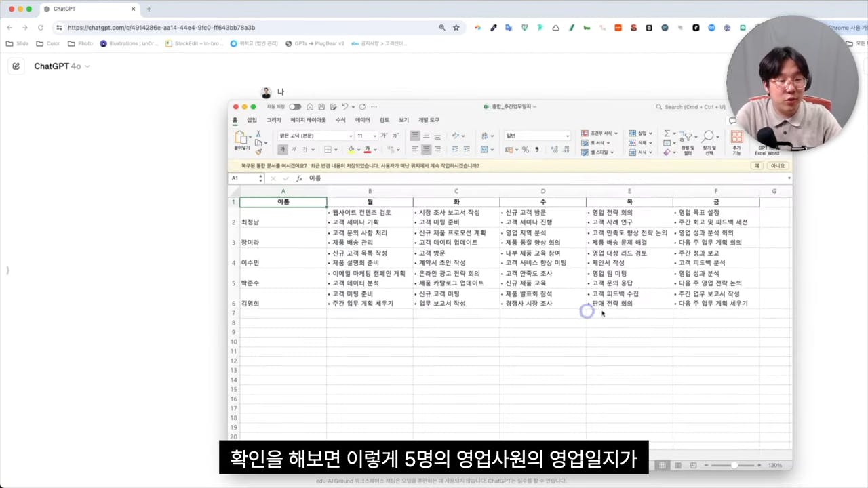Click the A1 name box field
The image size is (868, 488).
[244, 178]
